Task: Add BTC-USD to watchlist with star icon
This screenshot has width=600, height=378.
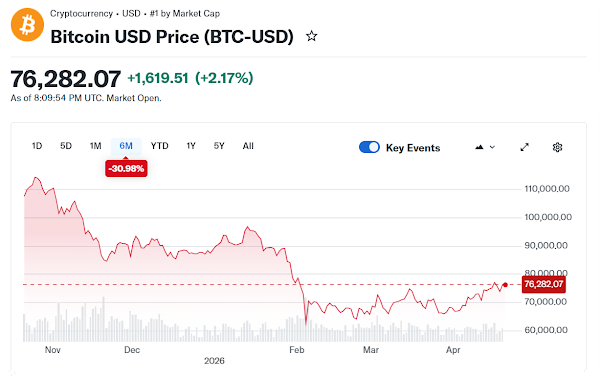Action: click(x=311, y=36)
